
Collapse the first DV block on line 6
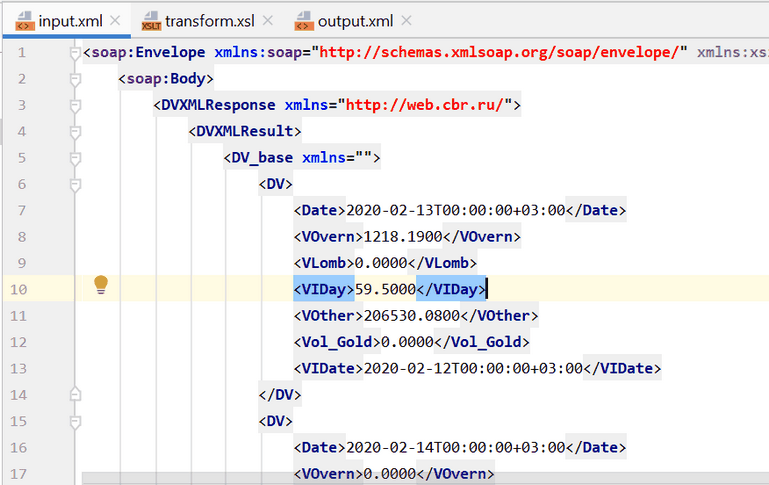(x=75, y=184)
